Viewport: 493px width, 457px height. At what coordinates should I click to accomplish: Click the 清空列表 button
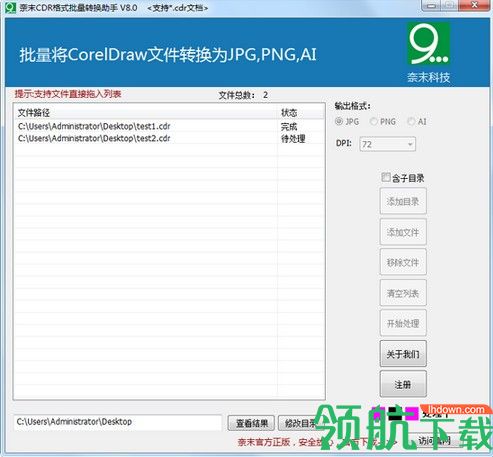[403, 293]
